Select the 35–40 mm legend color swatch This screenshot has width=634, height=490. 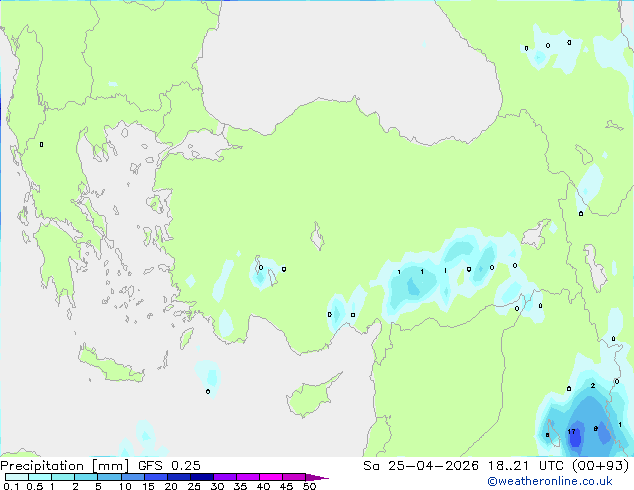[248, 477]
